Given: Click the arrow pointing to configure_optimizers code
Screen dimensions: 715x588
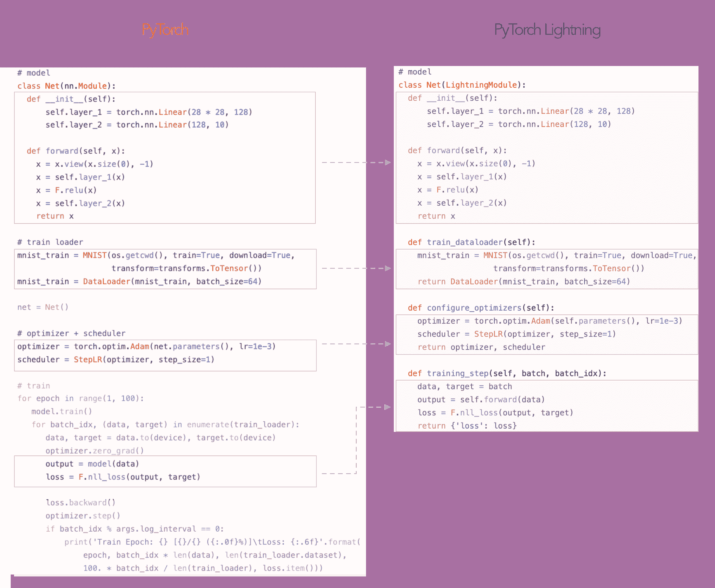Looking at the screenshot, I should (x=388, y=344).
